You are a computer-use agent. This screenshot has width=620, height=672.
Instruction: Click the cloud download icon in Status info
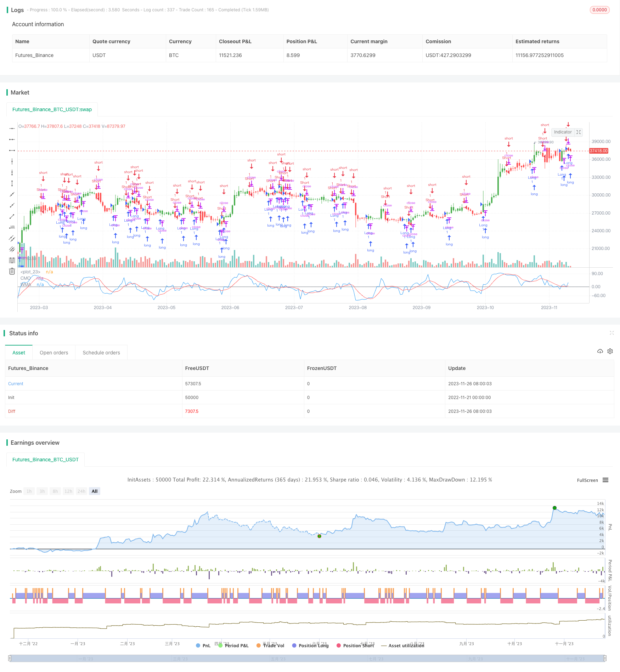(600, 351)
